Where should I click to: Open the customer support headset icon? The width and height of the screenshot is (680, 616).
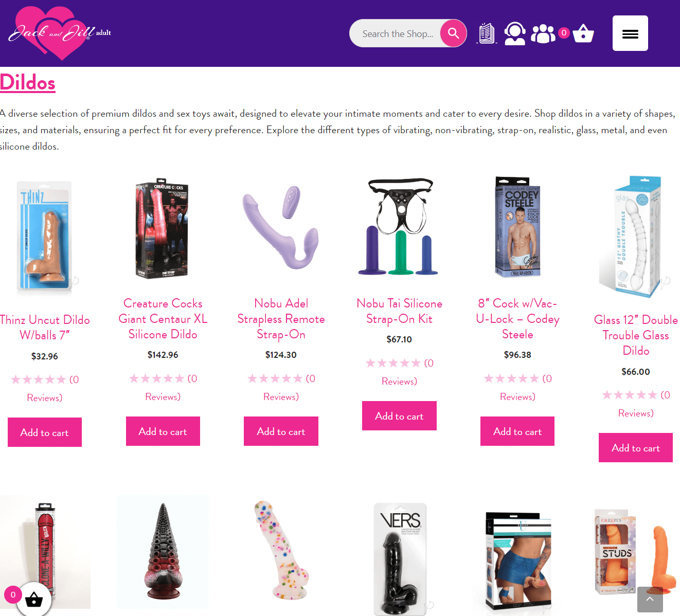515,33
